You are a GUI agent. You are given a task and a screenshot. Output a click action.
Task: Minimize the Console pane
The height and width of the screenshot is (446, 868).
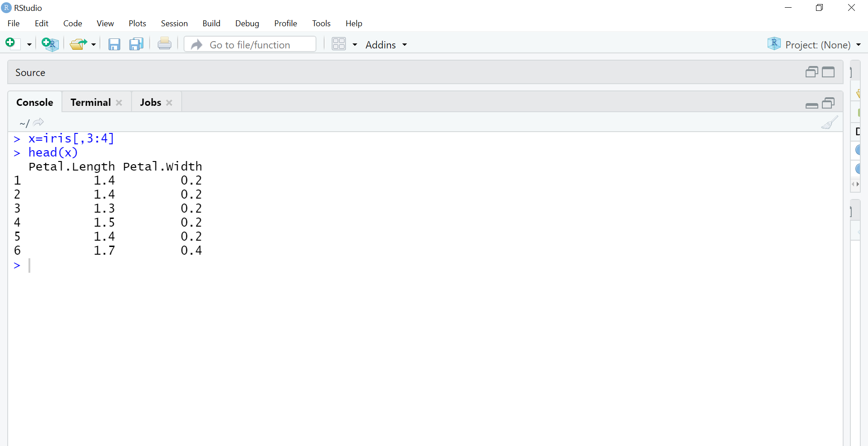pos(812,105)
